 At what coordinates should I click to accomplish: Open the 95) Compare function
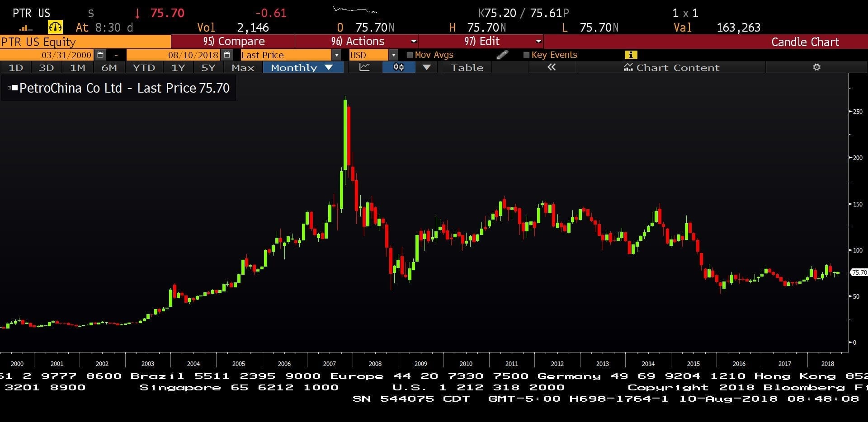pos(233,42)
